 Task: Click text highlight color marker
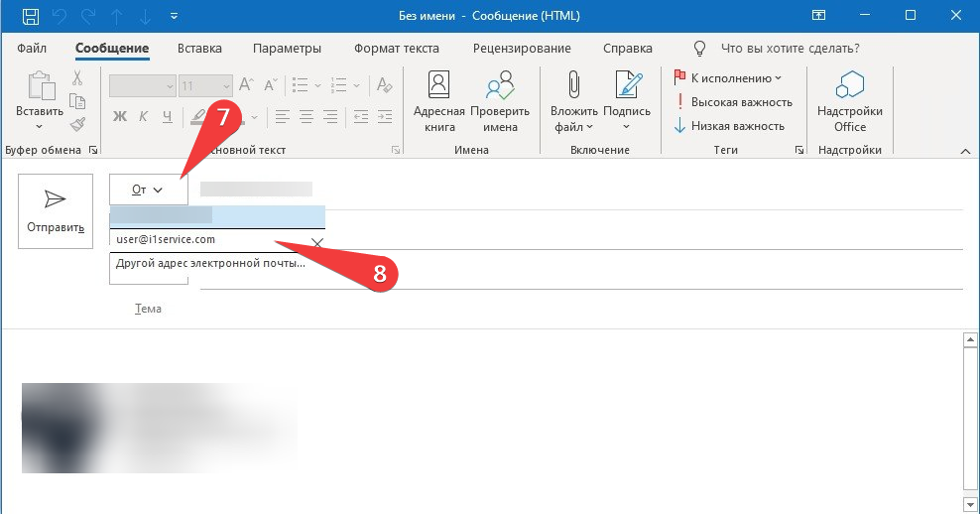[198, 116]
